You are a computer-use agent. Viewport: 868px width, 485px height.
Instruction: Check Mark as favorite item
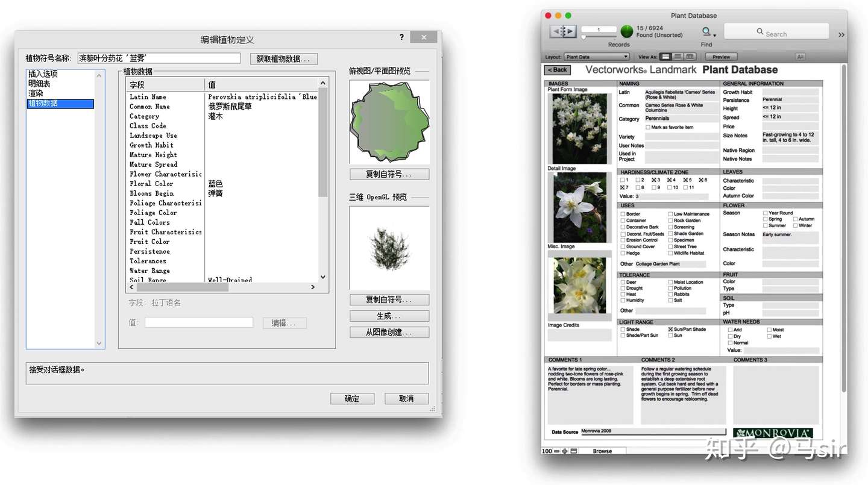pyautogui.click(x=648, y=127)
